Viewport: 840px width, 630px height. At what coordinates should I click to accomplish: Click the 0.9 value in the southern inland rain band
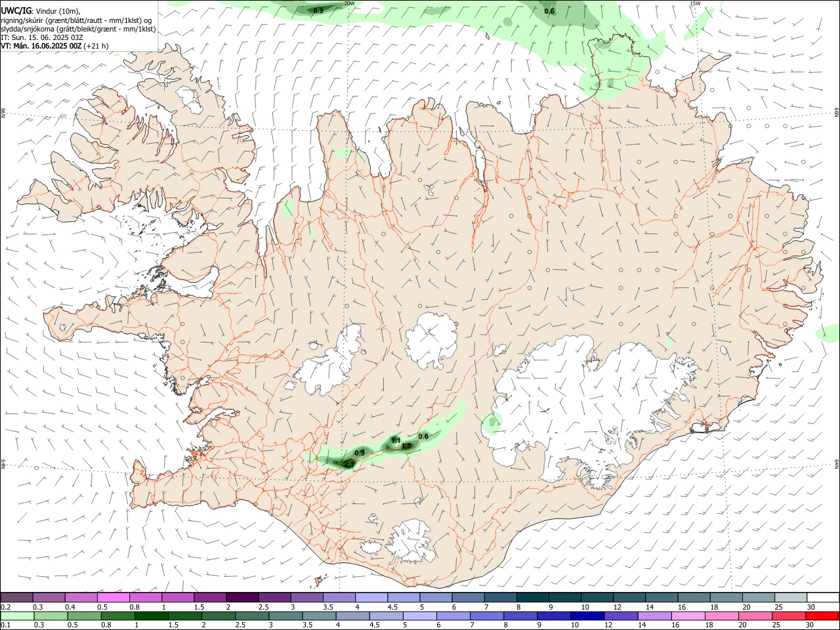(360, 453)
